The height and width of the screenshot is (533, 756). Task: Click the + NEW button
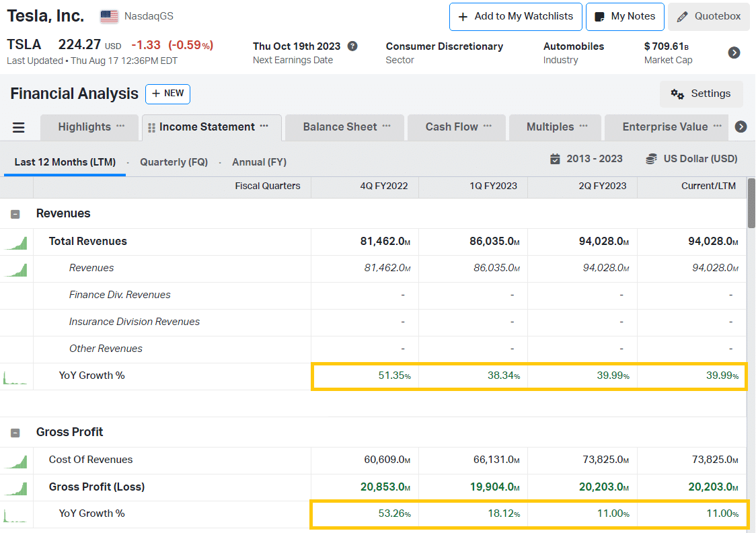pyautogui.click(x=167, y=94)
